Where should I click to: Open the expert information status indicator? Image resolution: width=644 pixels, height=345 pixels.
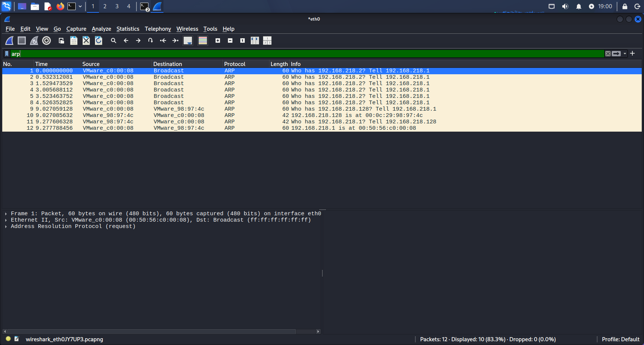8,339
